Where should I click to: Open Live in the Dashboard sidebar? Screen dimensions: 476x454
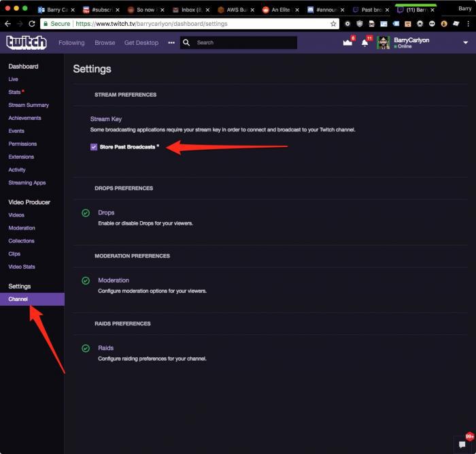click(13, 80)
